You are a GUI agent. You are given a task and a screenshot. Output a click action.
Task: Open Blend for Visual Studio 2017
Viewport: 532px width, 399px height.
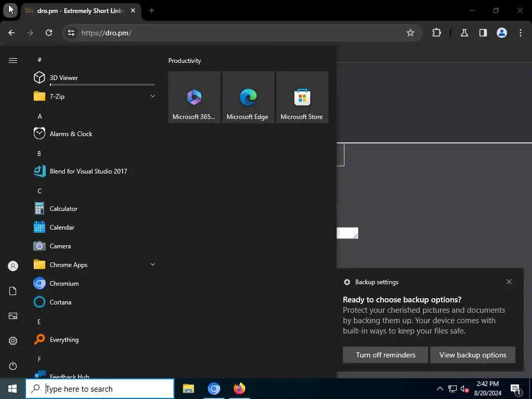click(x=95, y=171)
